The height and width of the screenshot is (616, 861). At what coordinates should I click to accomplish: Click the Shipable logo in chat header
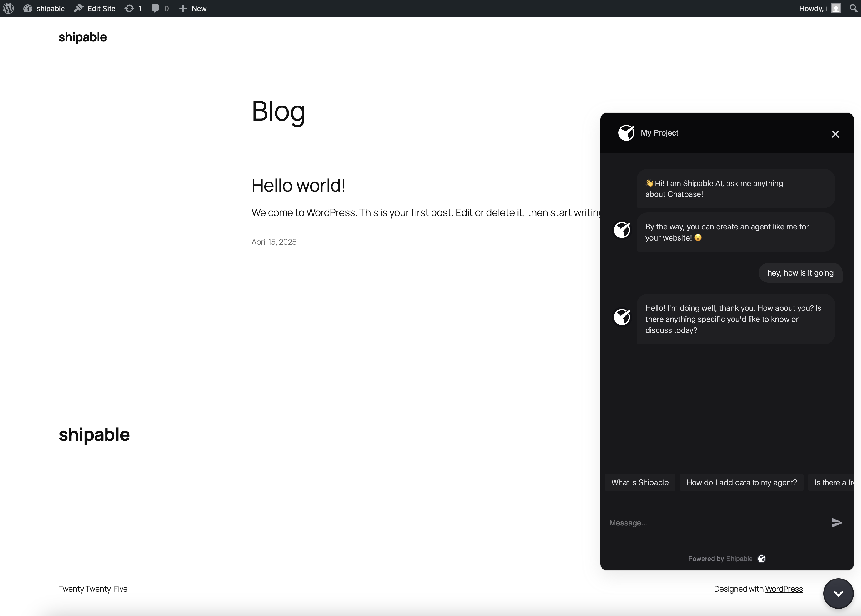point(626,133)
